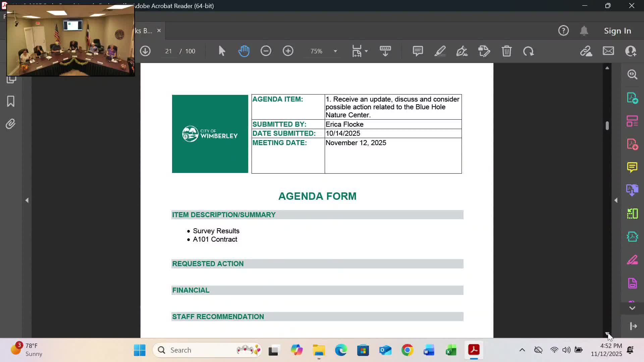Collapse the right tools pane arrow

click(616, 200)
